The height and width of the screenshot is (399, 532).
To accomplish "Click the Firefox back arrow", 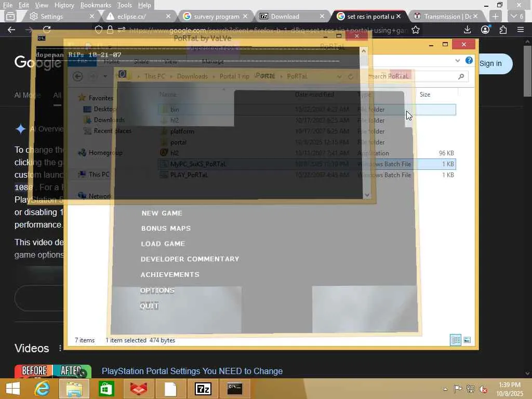I will pyautogui.click(x=11, y=30).
